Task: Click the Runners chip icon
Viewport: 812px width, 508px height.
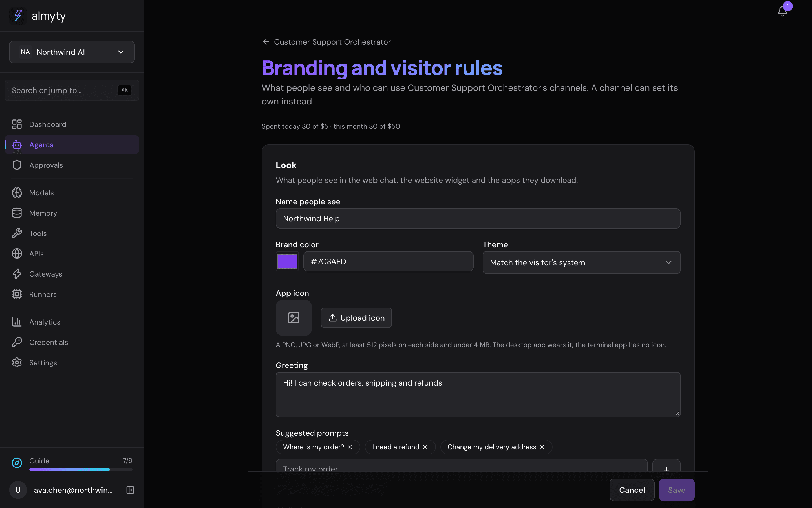Action: coord(17,294)
